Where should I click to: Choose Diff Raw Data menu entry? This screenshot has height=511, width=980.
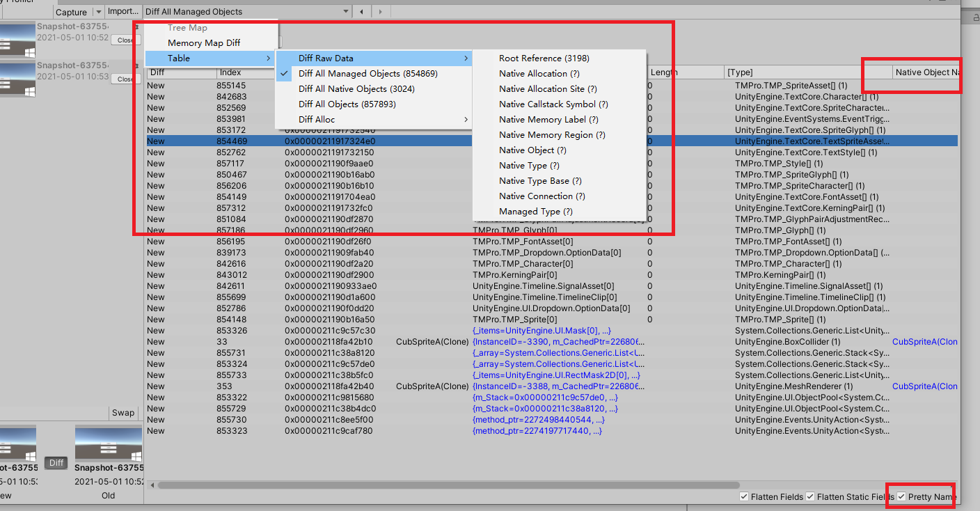(324, 58)
